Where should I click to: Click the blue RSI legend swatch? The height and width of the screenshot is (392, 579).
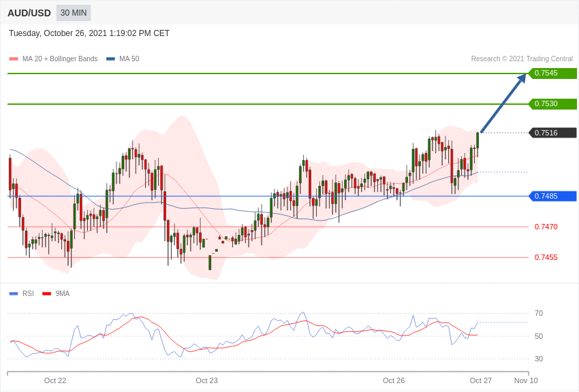click(x=14, y=294)
